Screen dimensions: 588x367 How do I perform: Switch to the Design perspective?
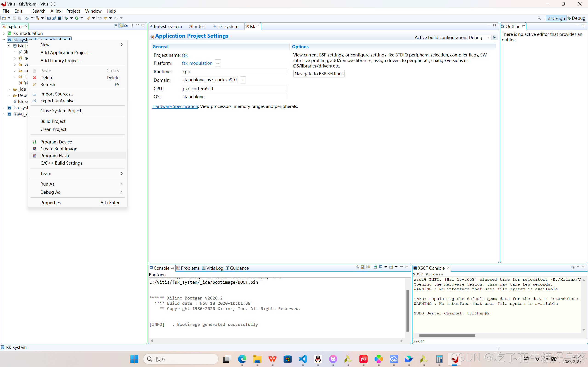click(556, 18)
